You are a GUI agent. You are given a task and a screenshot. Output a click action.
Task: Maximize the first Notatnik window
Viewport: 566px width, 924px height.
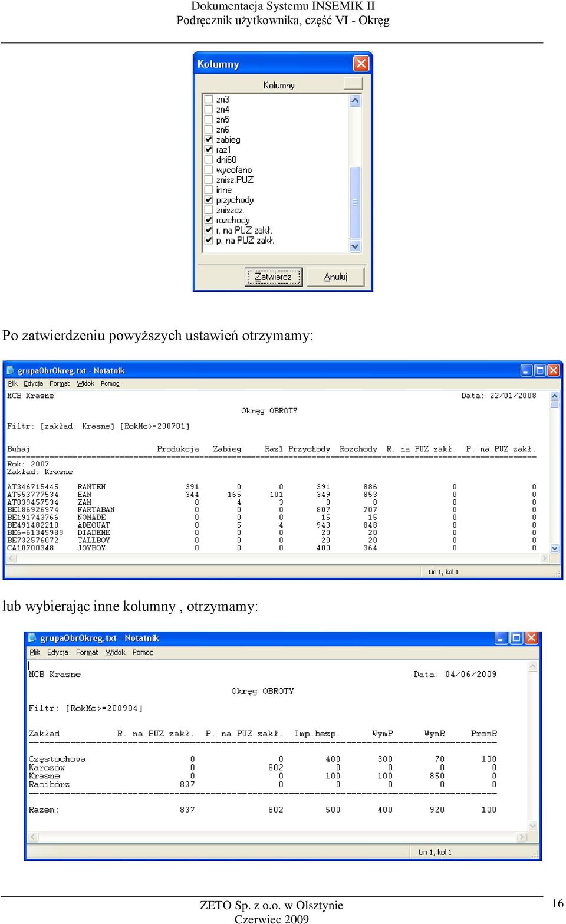coord(539,370)
